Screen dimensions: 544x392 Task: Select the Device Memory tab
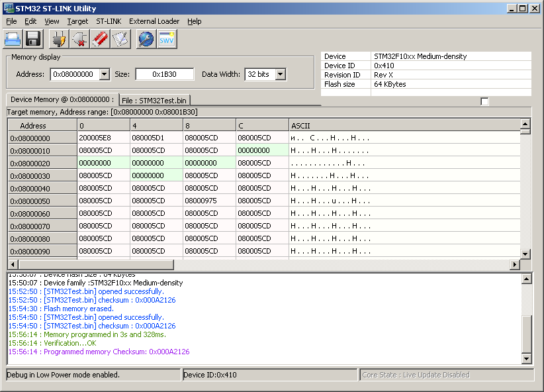tap(62, 99)
